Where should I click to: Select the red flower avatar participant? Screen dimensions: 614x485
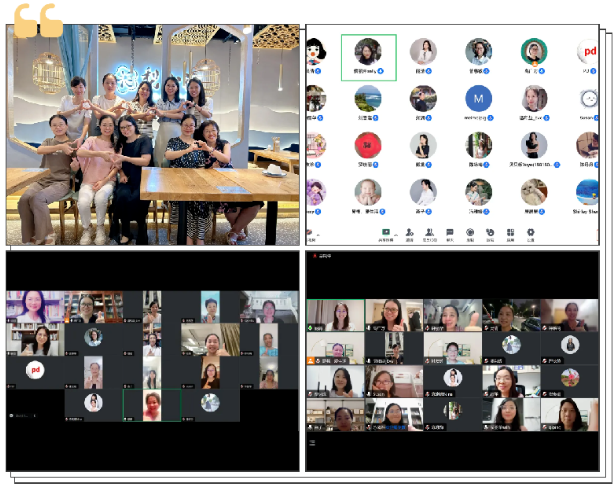coord(368,145)
